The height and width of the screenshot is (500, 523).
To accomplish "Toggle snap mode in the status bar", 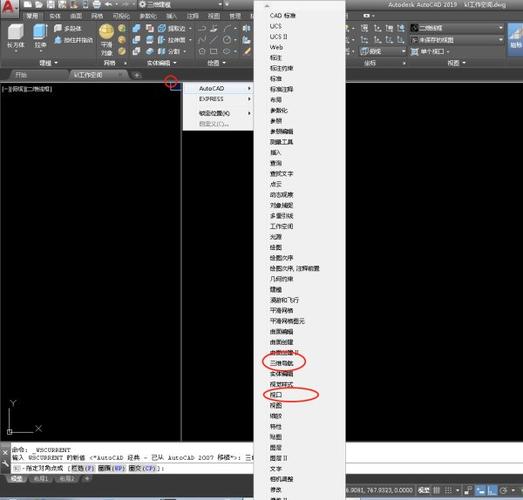I will click(448, 490).
